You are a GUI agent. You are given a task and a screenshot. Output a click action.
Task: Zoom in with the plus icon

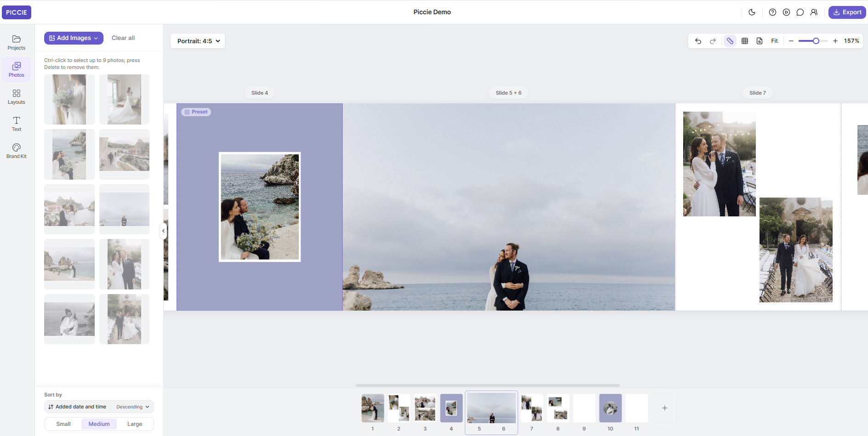[x=835, y=41]
